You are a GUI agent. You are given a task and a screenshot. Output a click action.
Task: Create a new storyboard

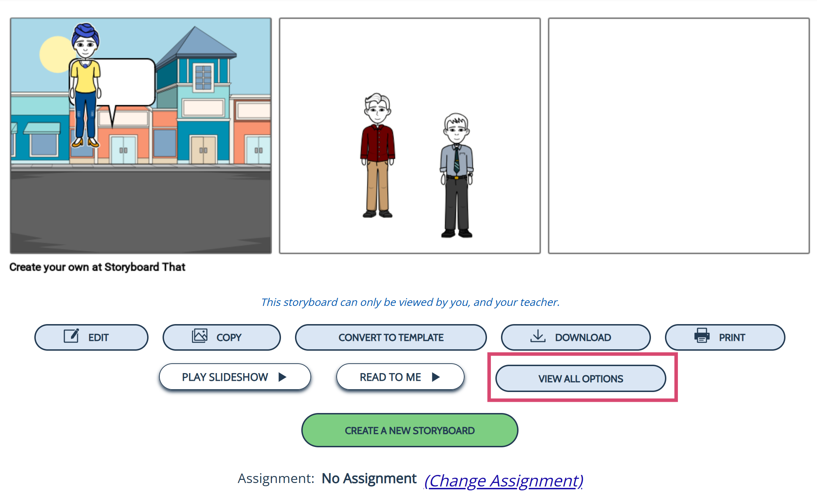410,430
